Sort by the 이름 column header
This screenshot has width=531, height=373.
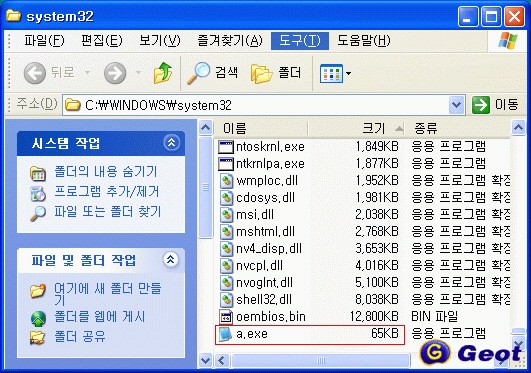point(261,128)
